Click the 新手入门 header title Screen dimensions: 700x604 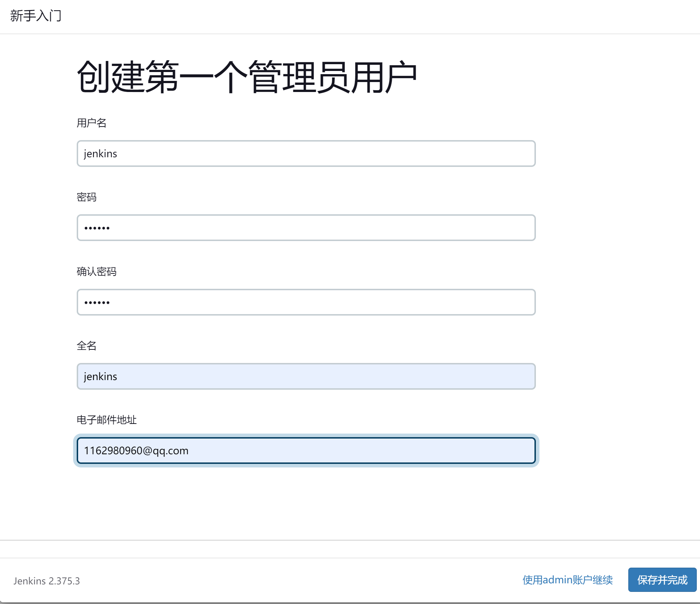tap(36, 16)
